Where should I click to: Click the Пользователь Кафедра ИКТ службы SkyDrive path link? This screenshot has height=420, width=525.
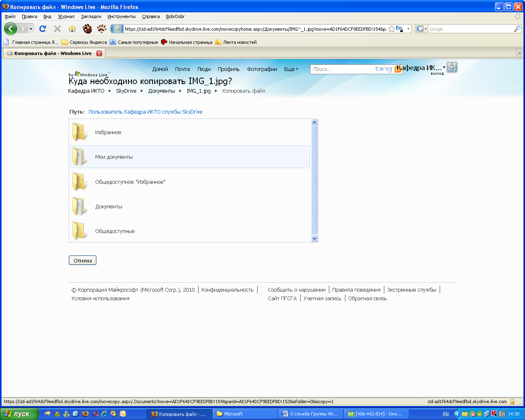(x=146, y=112)
